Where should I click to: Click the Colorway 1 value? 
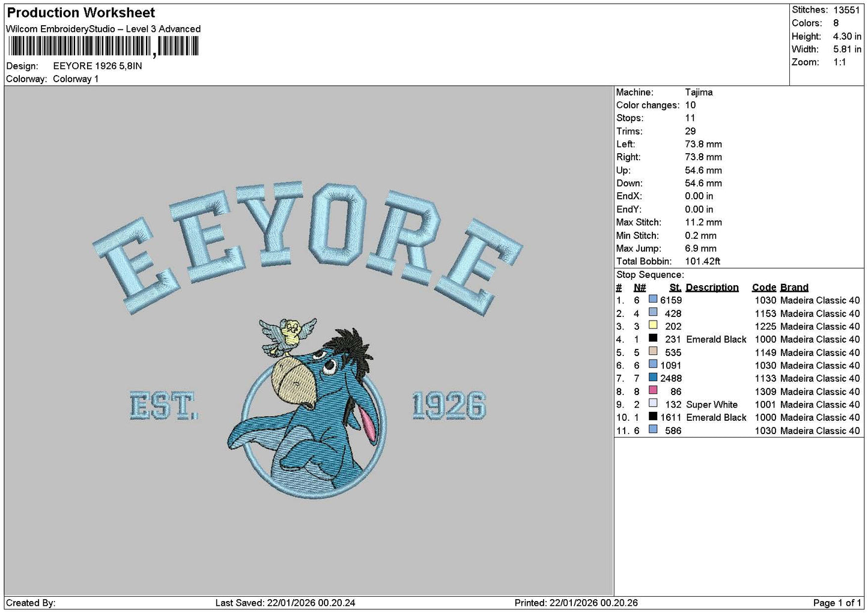point(76,79)
